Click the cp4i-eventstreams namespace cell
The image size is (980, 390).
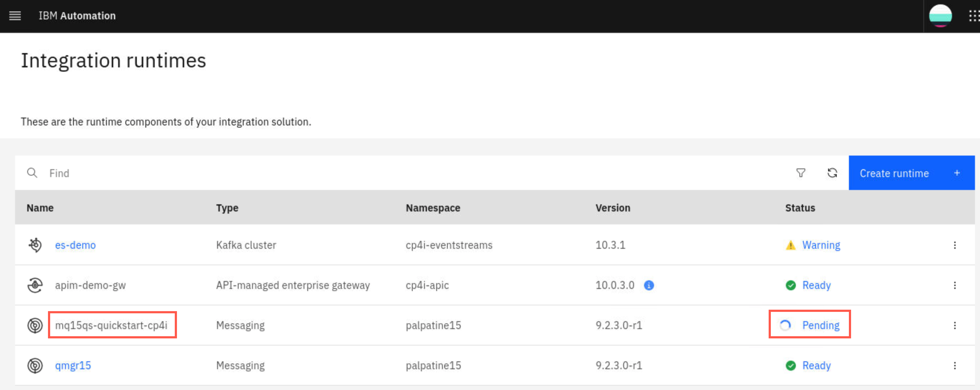pos(449,245)
